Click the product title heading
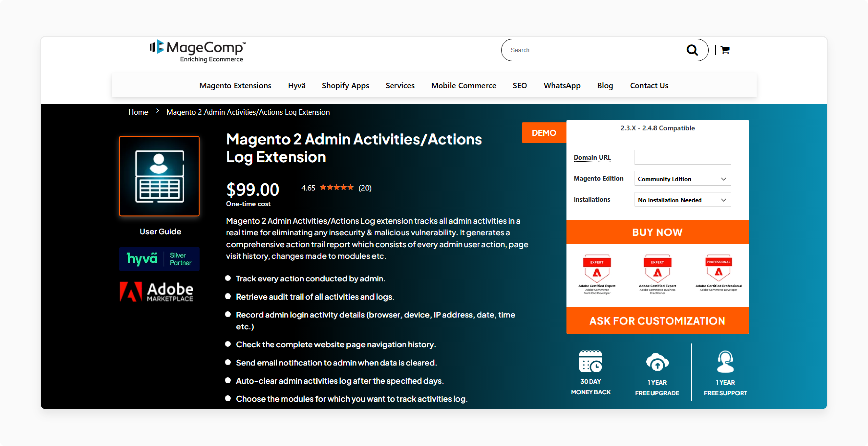 [x=354, y=148]
